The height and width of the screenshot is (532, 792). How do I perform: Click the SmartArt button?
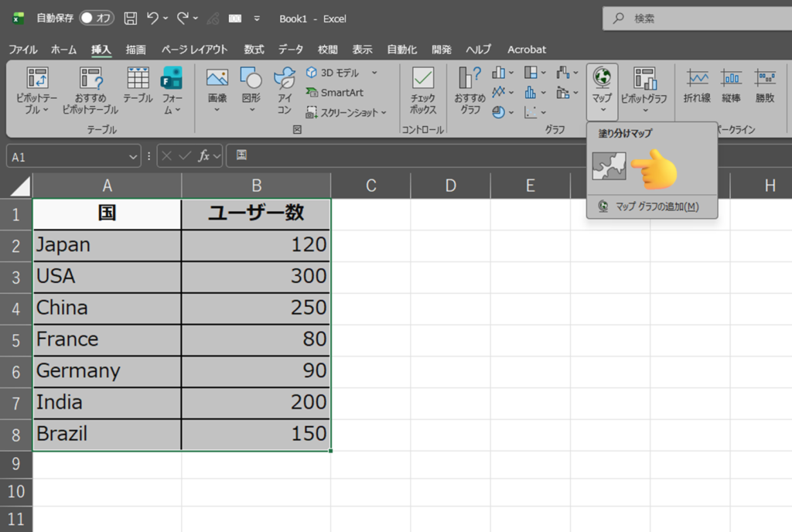[334, 92]
